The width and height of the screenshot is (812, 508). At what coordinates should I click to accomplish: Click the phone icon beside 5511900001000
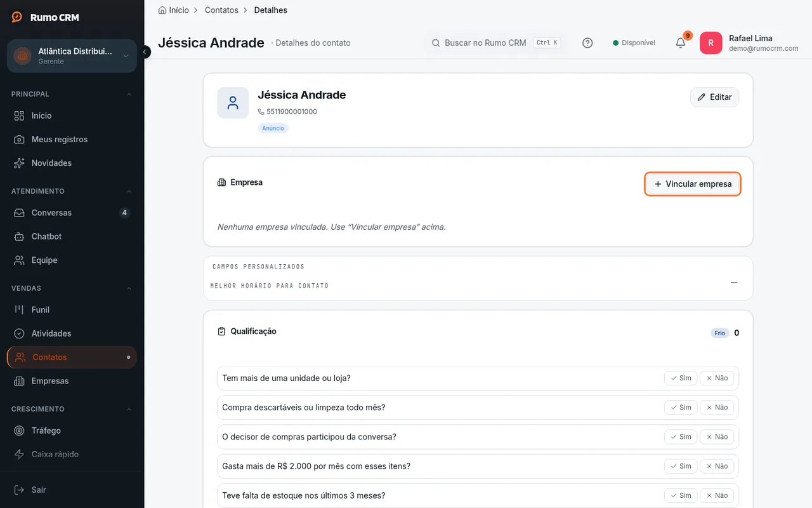pos(261,112)
